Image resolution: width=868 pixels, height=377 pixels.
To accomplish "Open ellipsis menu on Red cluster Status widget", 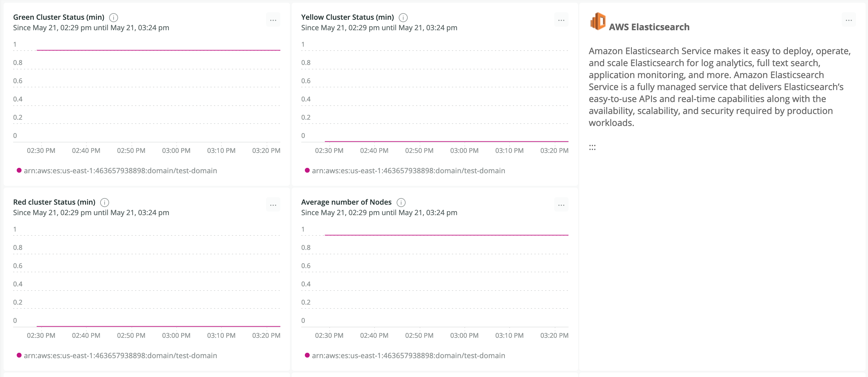I will tap(273, 205).
